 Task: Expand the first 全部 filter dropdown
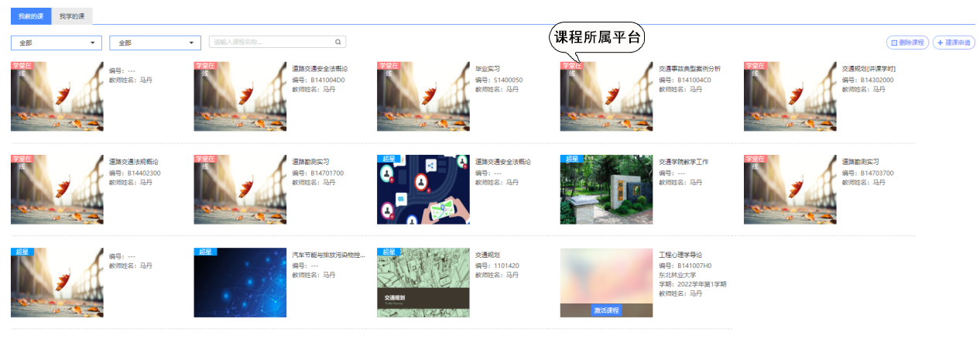(x=57, y=43)
